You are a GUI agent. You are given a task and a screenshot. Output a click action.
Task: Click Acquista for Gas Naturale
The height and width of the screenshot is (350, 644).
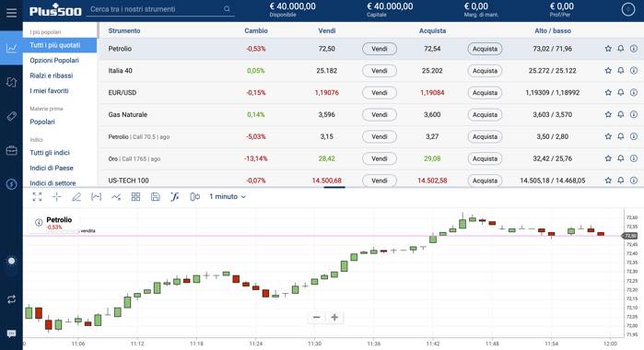tap(485, 114)
